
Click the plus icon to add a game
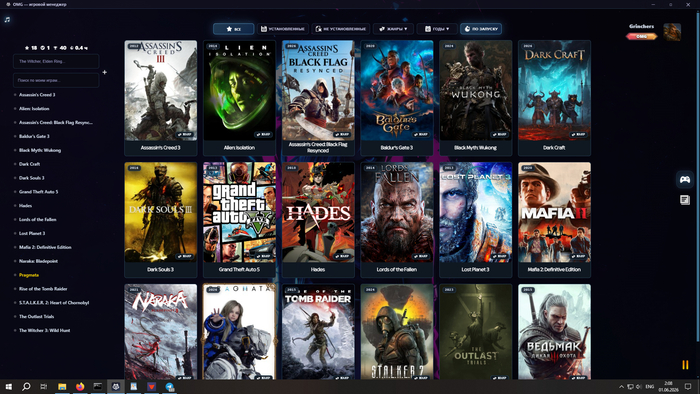point(104,72)
